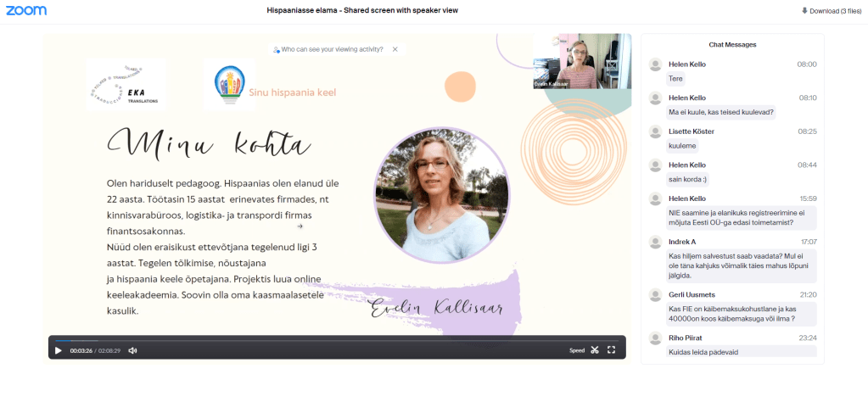Click Riho Piirat's avatar icon
Image resolution: width=868 pixels, height=419 pixels.
click(x=655, y=338)
